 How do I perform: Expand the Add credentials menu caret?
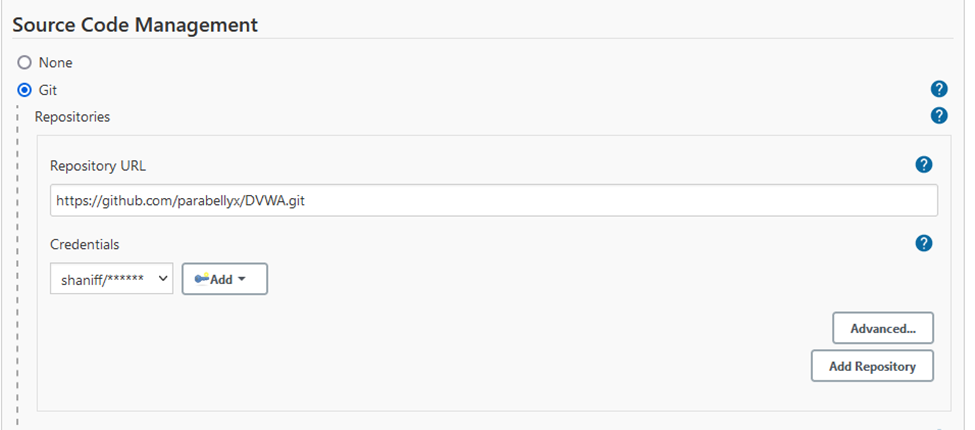[x=241, y=280]
